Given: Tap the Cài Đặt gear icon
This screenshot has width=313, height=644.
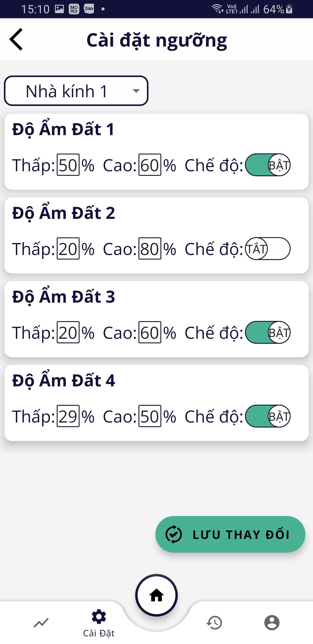Looking at the screenshot, I should pos(99,617).
